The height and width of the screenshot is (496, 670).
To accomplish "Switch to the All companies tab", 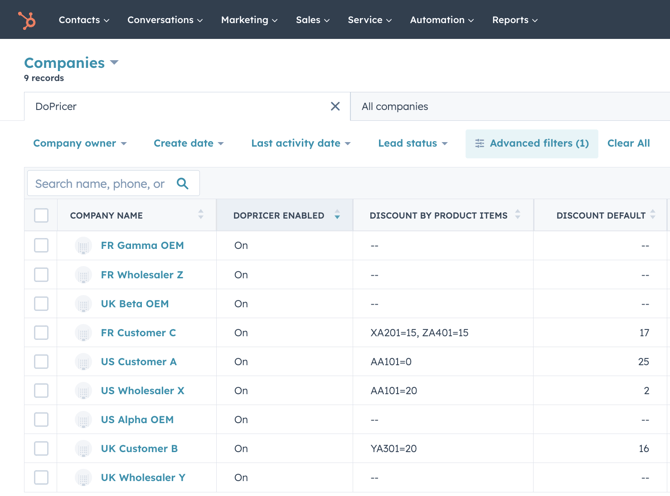I will click(x=395, y=106).
